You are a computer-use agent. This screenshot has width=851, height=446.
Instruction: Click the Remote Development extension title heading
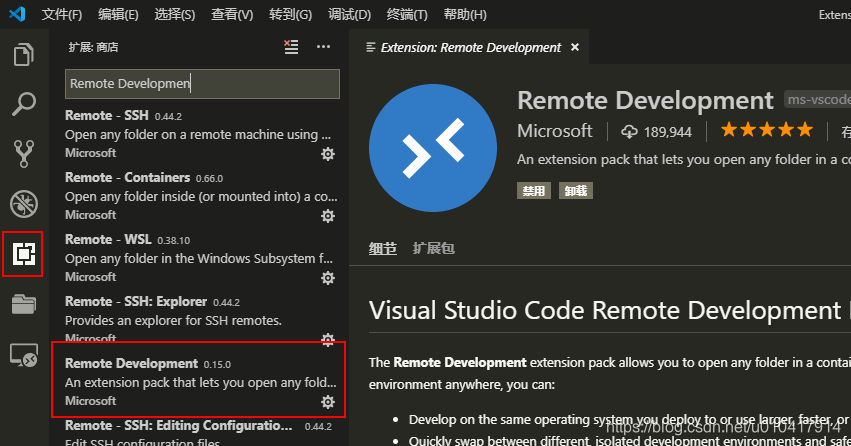click(x=645, y=100)
